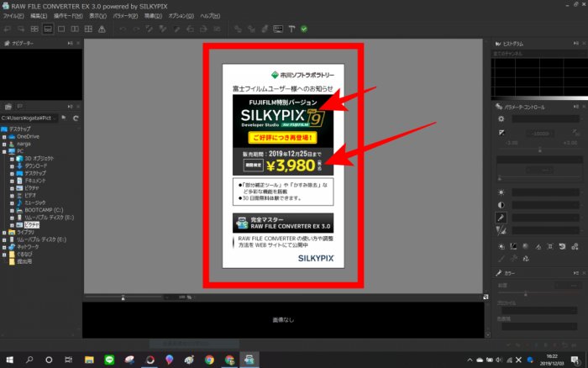Expand the ネットワーク node
This screenshot has width=588, height=368.
[4, 247]
